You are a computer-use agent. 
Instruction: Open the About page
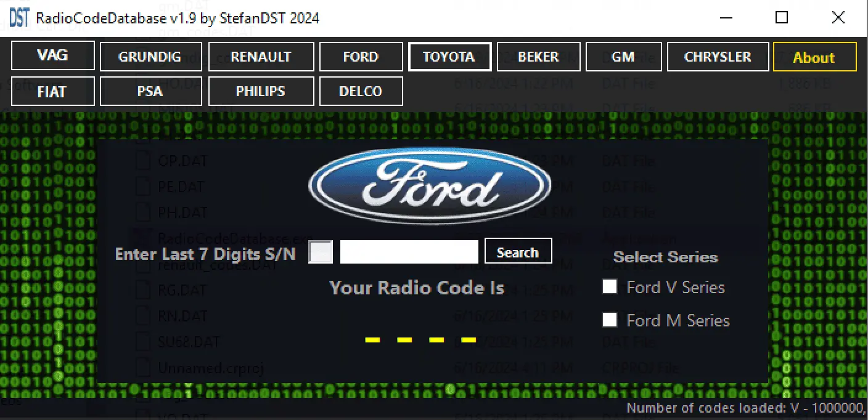tap(814, 57)
